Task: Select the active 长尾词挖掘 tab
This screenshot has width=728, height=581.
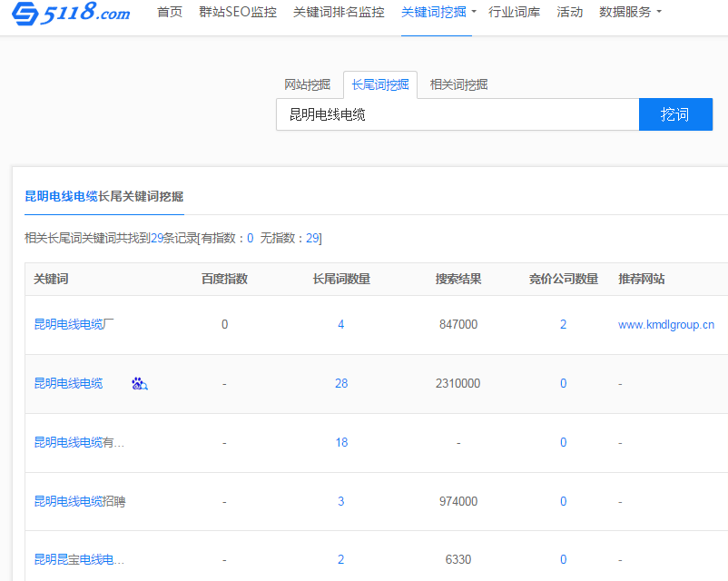Action: click(381, 84)
